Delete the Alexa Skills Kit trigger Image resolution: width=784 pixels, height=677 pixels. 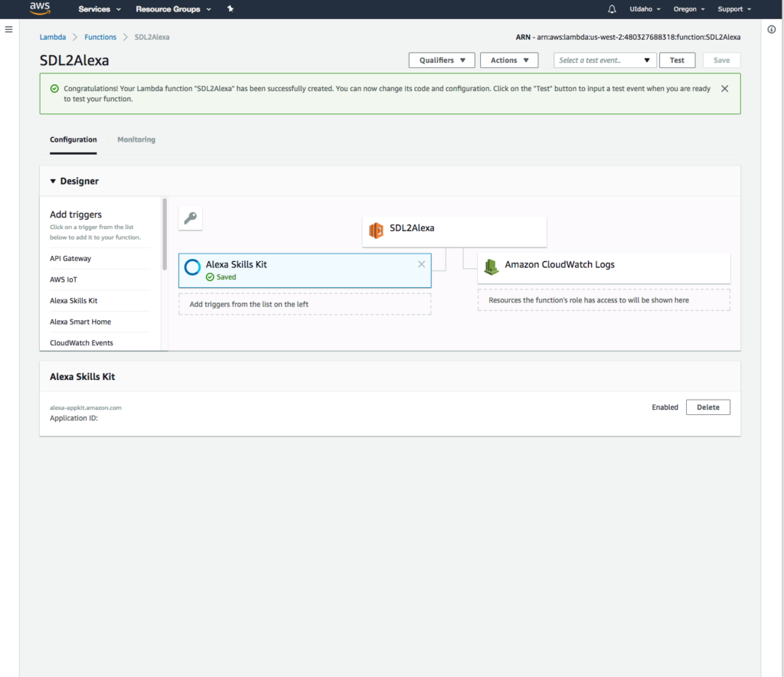tap(708, 407)
